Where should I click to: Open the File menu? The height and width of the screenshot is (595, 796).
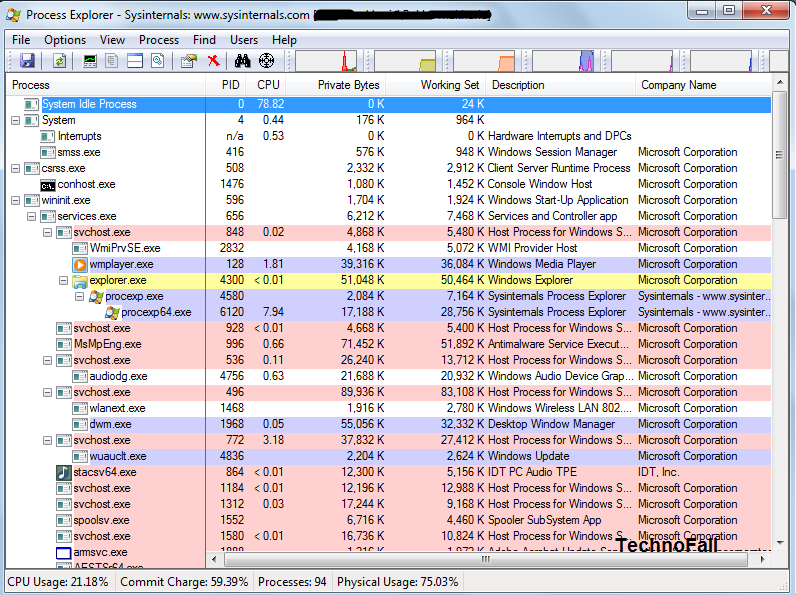click(21, 40)
